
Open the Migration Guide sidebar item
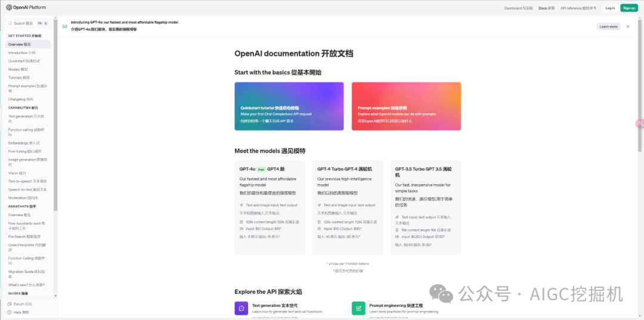[x=27, y=274]
